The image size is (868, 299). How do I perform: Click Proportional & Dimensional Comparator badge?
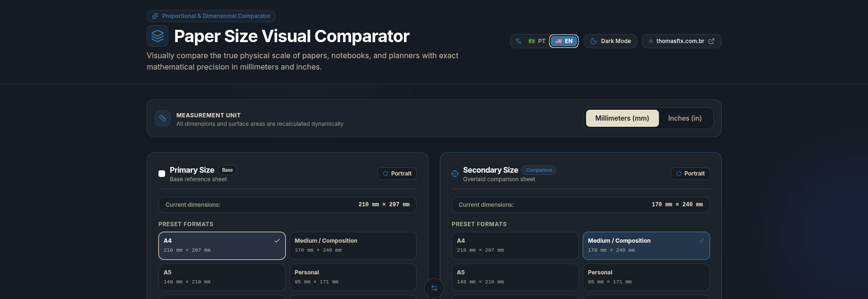coord(211,16)
